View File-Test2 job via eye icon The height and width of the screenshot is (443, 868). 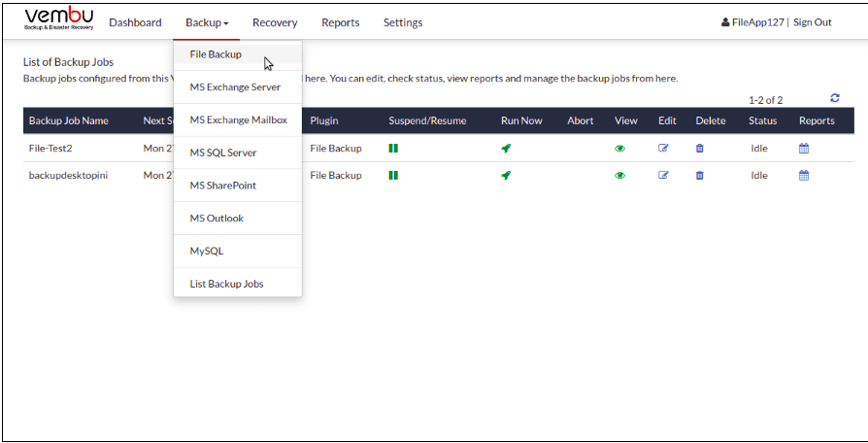[x=620, y=149]
